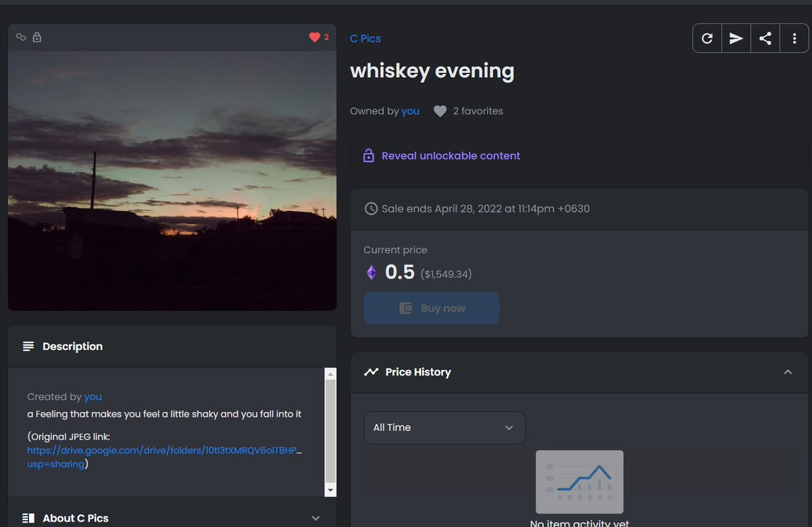The height and width of the screenshot is (527, 812).
Task: Open the share icon menu
Action: 765,39
